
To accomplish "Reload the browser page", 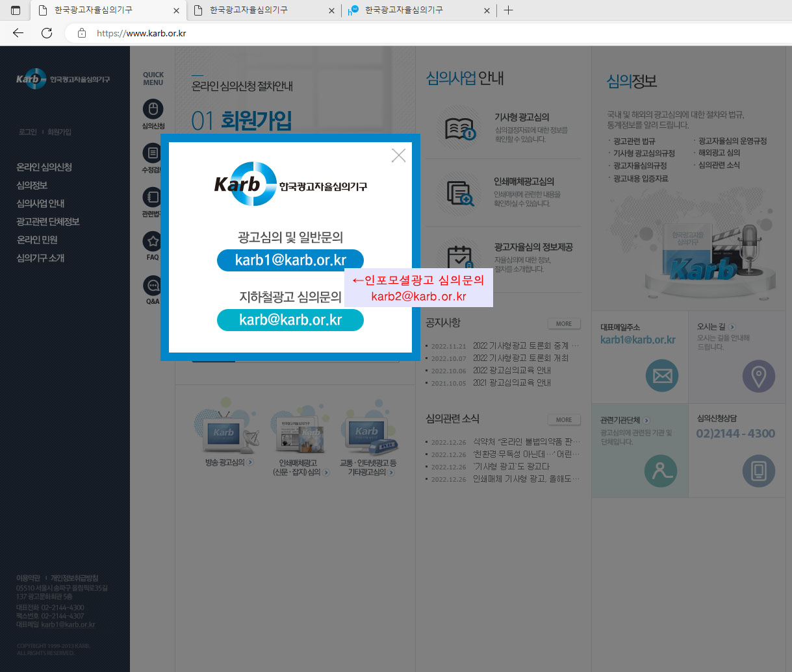I will (47, 33).
